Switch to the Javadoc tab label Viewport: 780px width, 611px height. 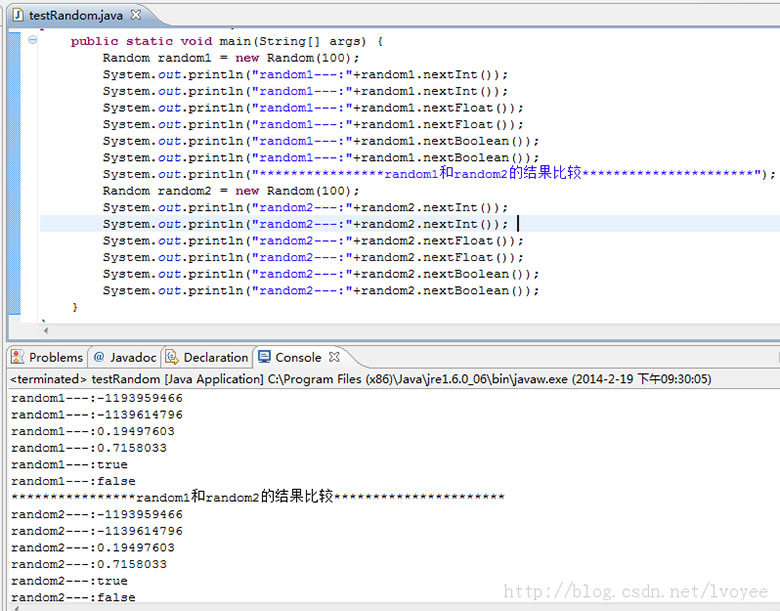tap(132, 357)
